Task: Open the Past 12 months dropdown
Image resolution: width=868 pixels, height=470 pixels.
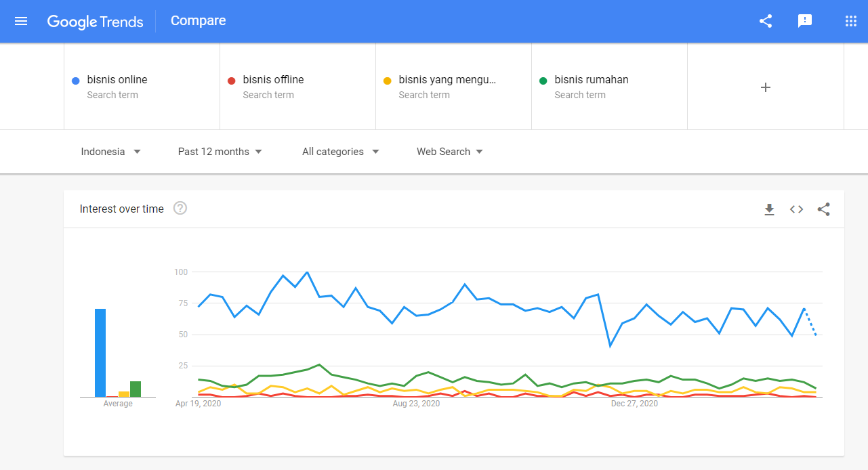Action: coord(220,152)
